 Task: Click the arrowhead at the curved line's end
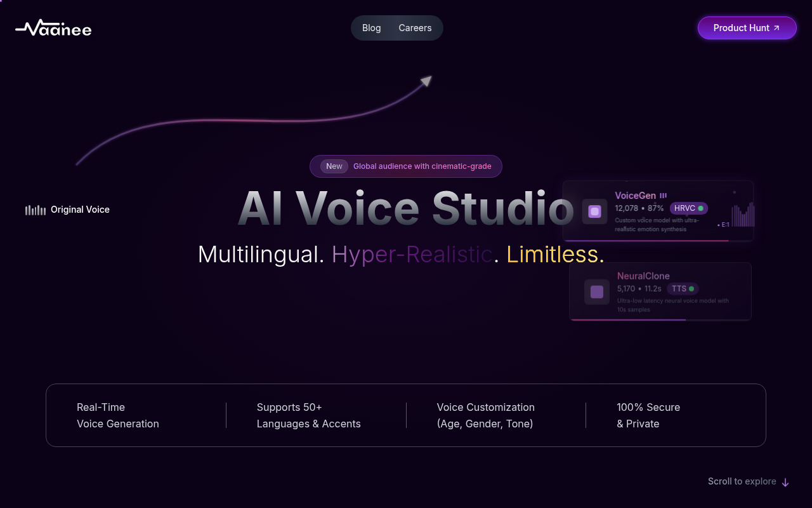(x=426, y=81)
